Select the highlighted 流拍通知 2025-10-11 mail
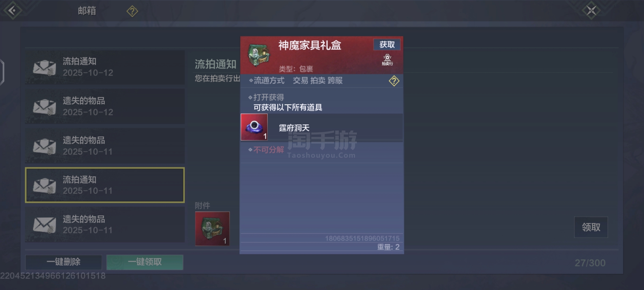The image size is (644, 290). click(x=105, y=185)
